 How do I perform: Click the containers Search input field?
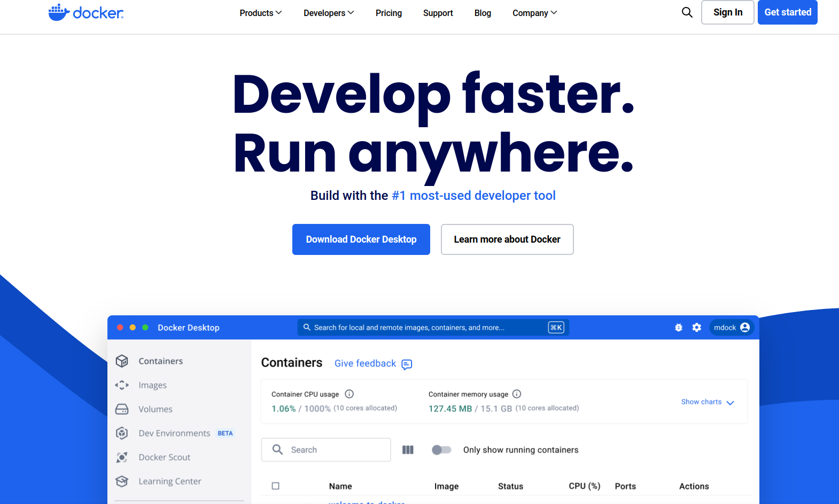click(x=326, y=450)
